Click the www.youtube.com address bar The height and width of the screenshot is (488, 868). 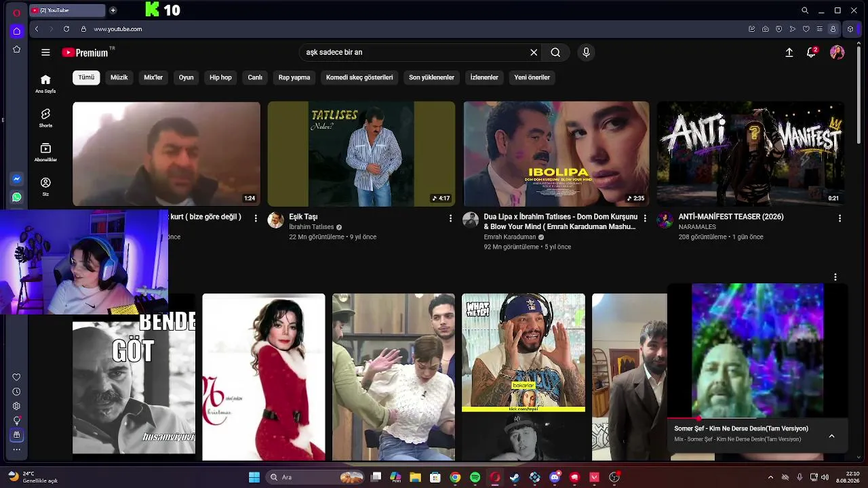coord(118,29)
